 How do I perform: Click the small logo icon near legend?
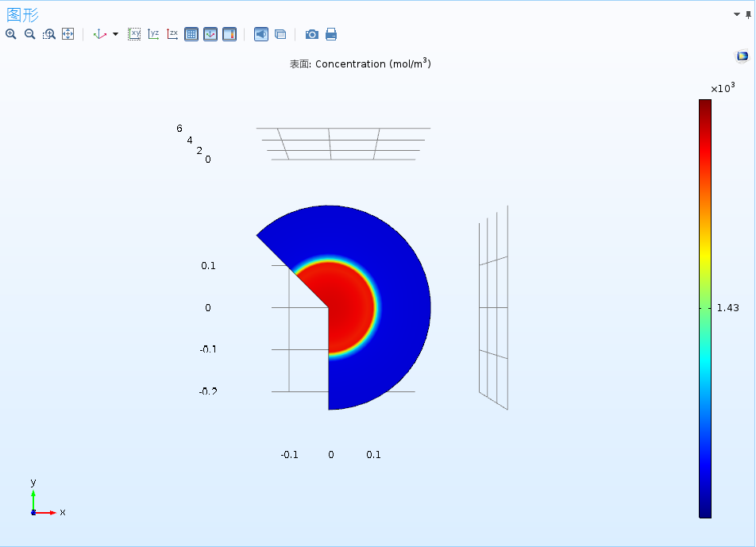click(x=742, y=56)
